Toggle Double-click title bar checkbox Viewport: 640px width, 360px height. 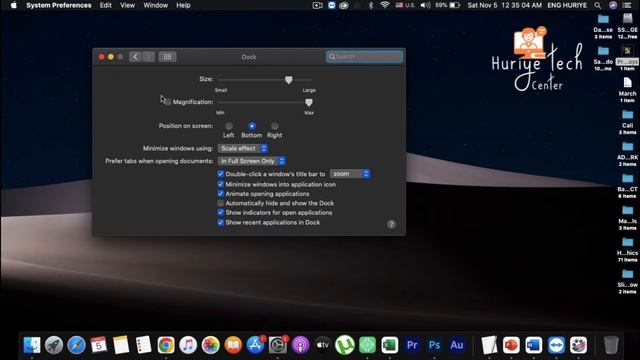coord(220,174)
